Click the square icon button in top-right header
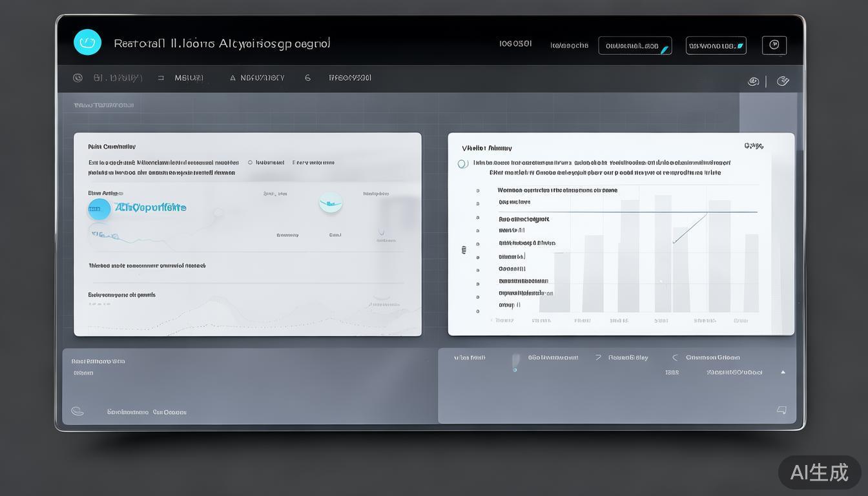 [774, 45]
